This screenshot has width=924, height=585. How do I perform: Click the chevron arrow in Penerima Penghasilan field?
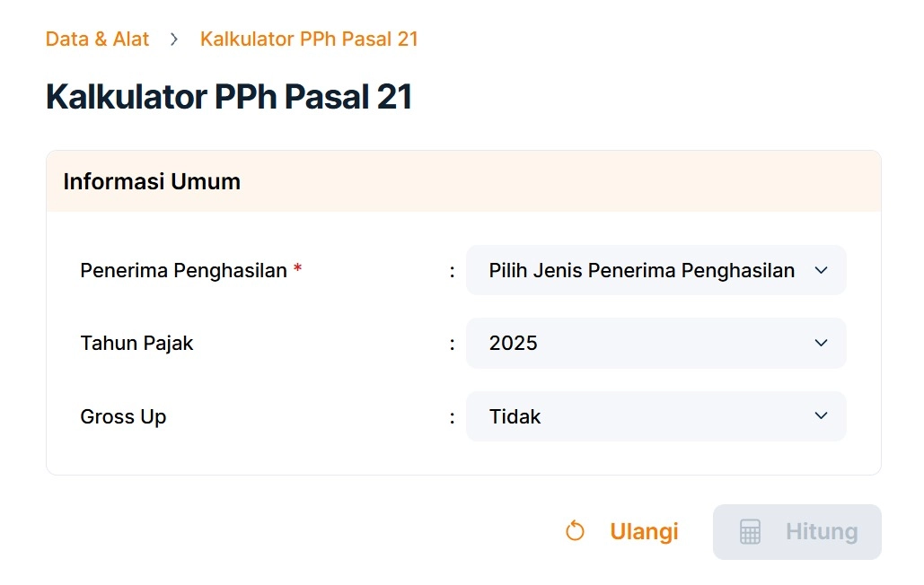821,270
